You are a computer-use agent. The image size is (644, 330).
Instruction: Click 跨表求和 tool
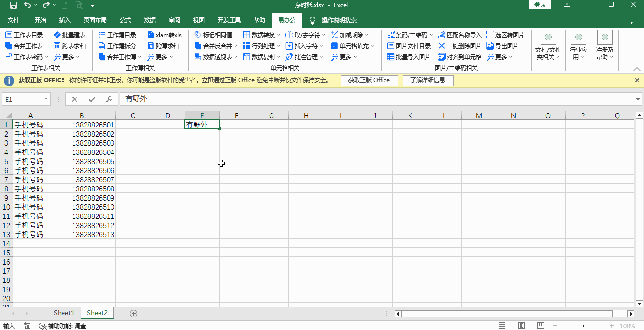[70, 46]
